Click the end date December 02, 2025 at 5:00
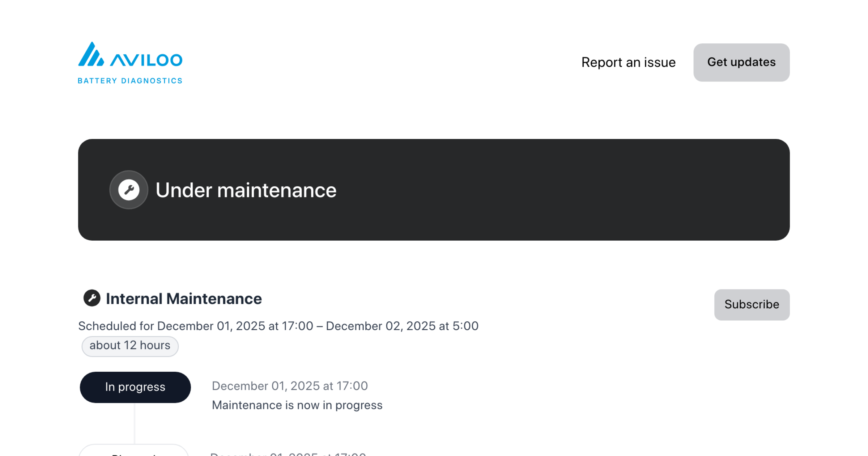The image size is (868, 456). (402, 326)
